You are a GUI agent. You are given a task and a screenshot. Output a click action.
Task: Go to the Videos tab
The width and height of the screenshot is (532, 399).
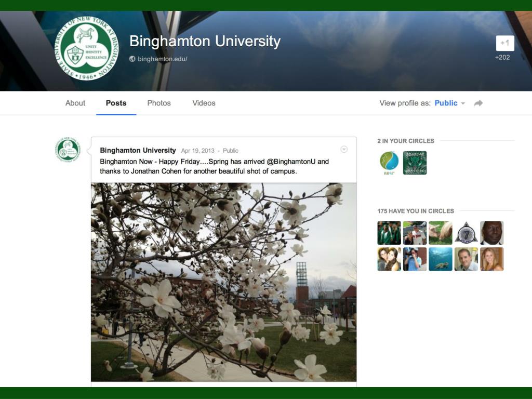204,103
